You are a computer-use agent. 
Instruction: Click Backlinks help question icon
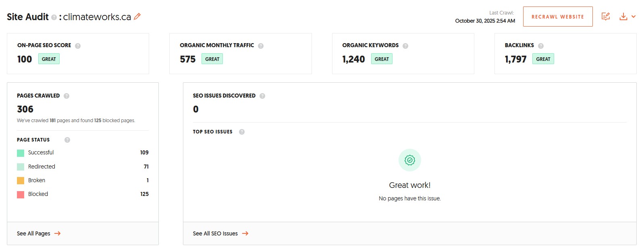(x=541, y=46)
